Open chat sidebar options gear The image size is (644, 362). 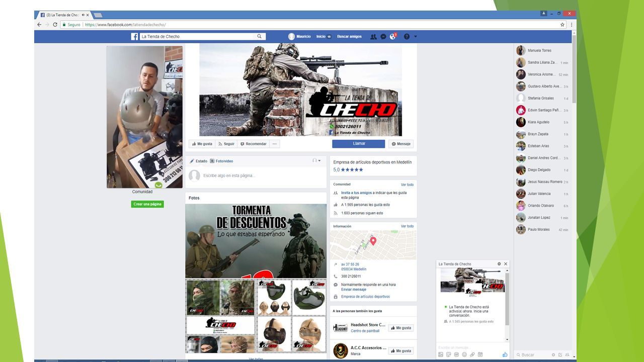point(553,355)
